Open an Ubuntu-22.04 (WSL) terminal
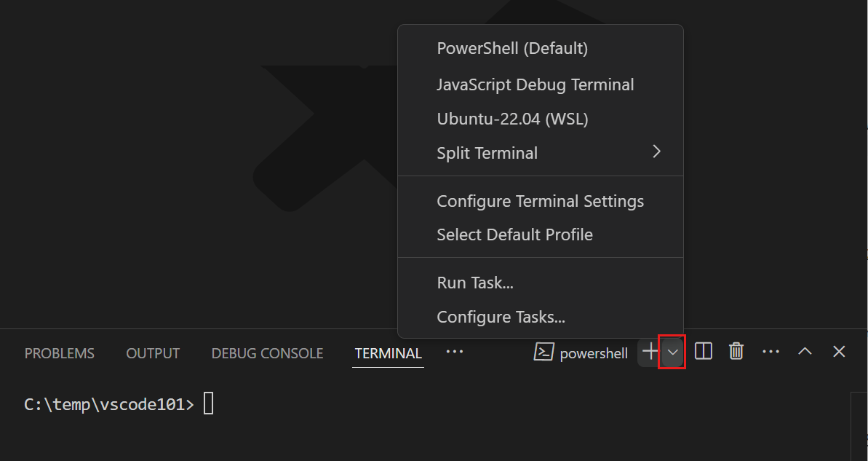868x461 pixels. click(511, 119)
